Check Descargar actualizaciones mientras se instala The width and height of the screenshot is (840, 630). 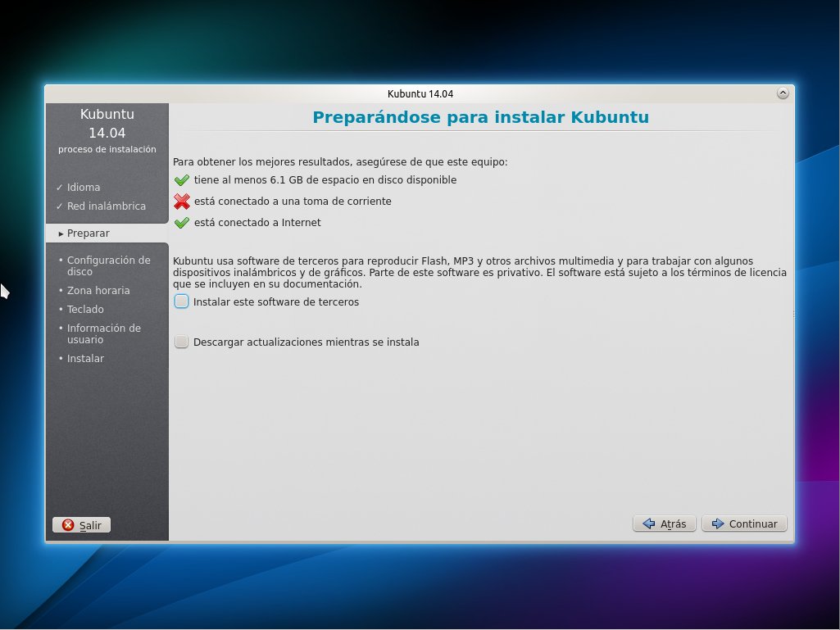click(182, 342)
